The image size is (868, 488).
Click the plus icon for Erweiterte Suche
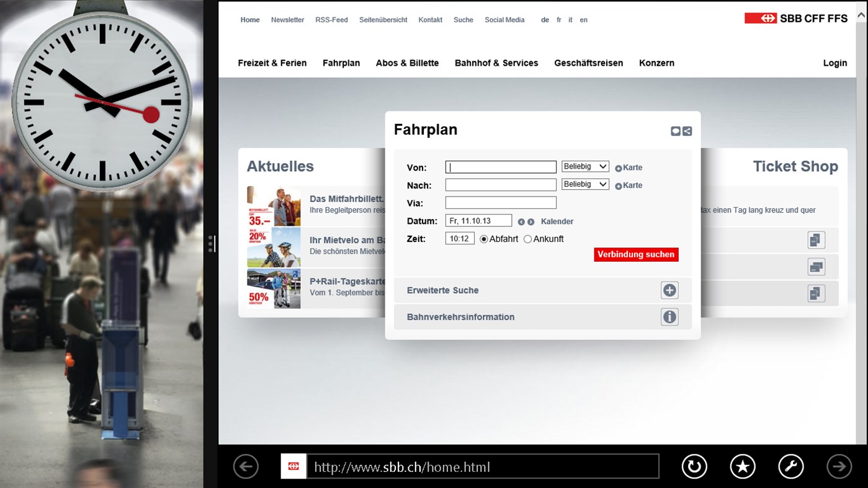[669, 290]
